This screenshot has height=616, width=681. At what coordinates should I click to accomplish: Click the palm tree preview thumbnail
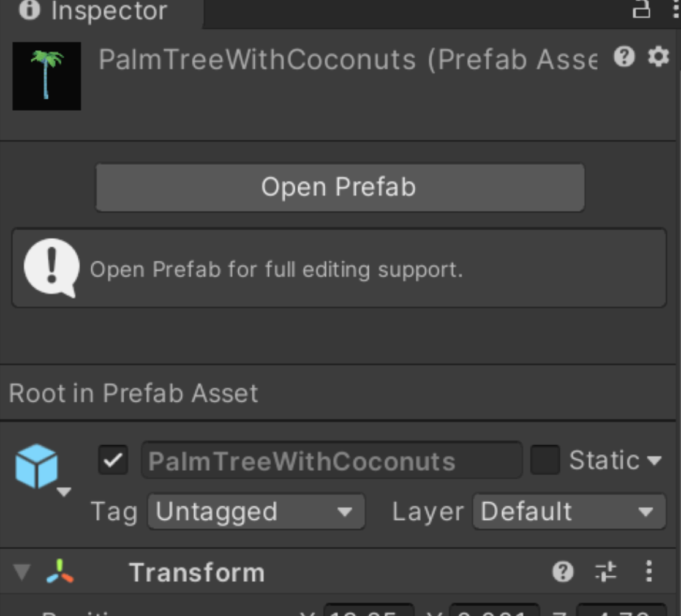(x=47, y=76)
